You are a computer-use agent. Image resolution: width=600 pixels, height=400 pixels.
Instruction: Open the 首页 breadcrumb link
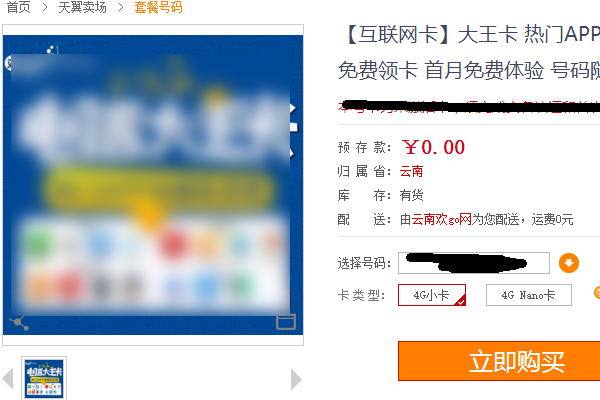click(x=18, y=7)
